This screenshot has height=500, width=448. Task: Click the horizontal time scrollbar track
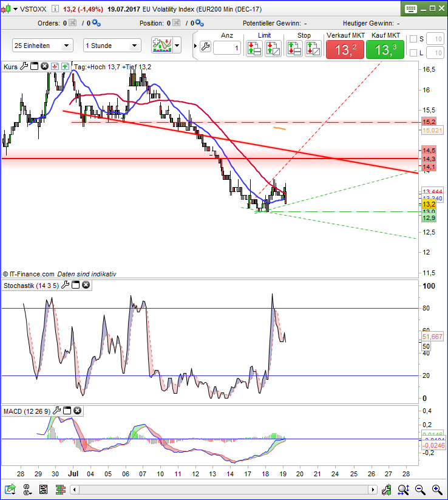coord(223,489)
